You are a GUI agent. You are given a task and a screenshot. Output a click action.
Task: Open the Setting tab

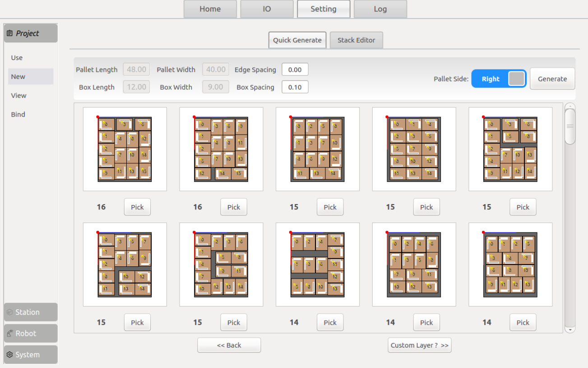324,9
